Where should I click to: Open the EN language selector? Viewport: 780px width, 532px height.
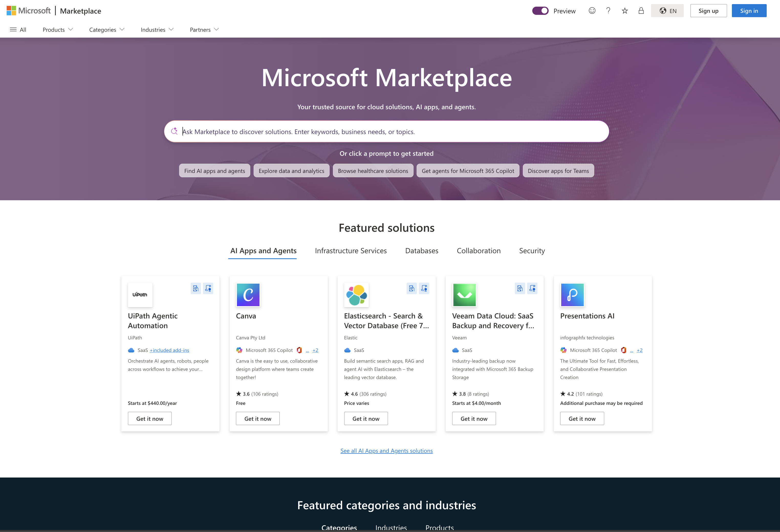pos(667,11)
